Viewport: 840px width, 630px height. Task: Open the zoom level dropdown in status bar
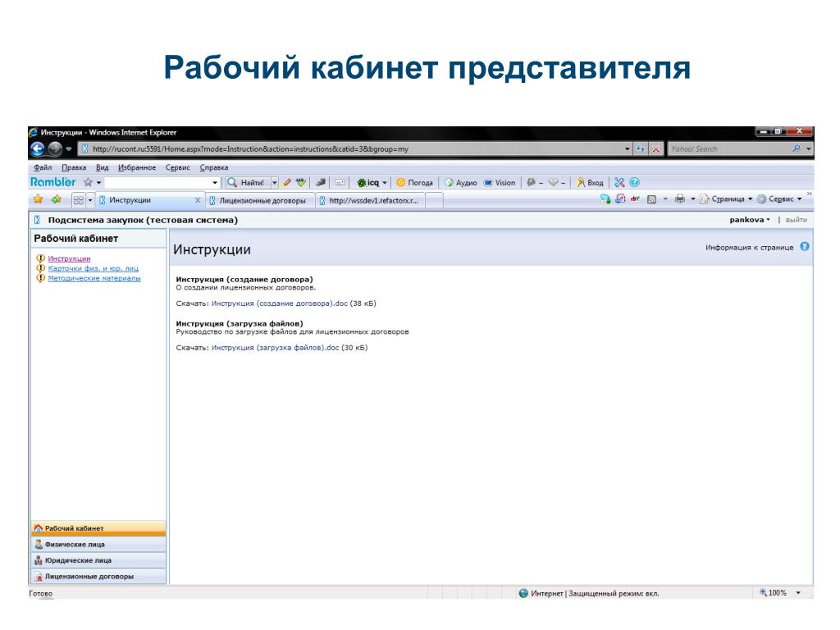coord(798,593)
